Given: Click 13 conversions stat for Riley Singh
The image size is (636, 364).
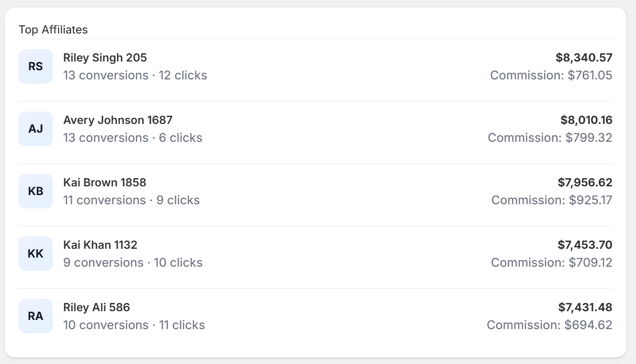Looking at the screenshot, I should 106,75.
